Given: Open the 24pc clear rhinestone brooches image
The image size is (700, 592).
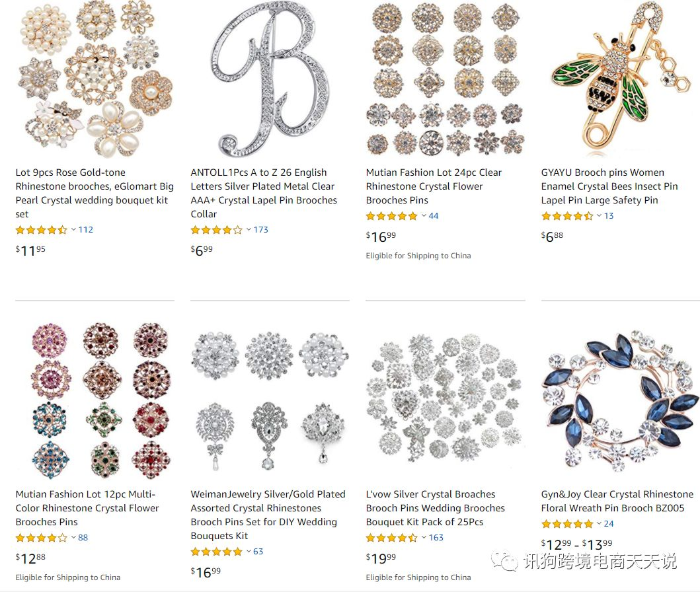Looking at the screenshot, I should (445, 79).
